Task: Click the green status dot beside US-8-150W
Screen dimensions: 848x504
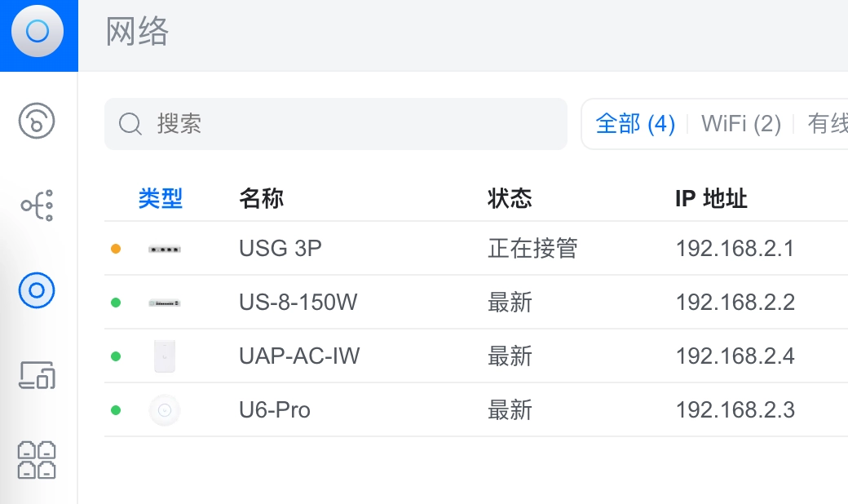Action: (116, 302)
